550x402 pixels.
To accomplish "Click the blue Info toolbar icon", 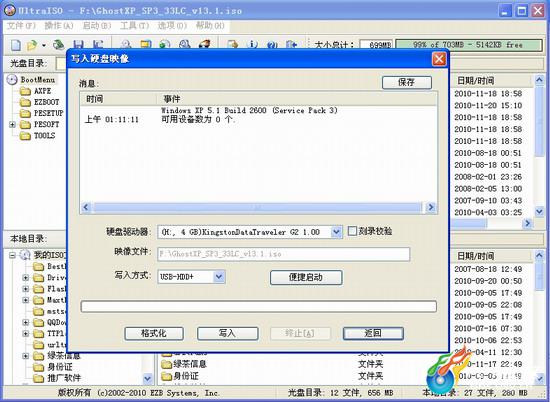I will 252,44.
